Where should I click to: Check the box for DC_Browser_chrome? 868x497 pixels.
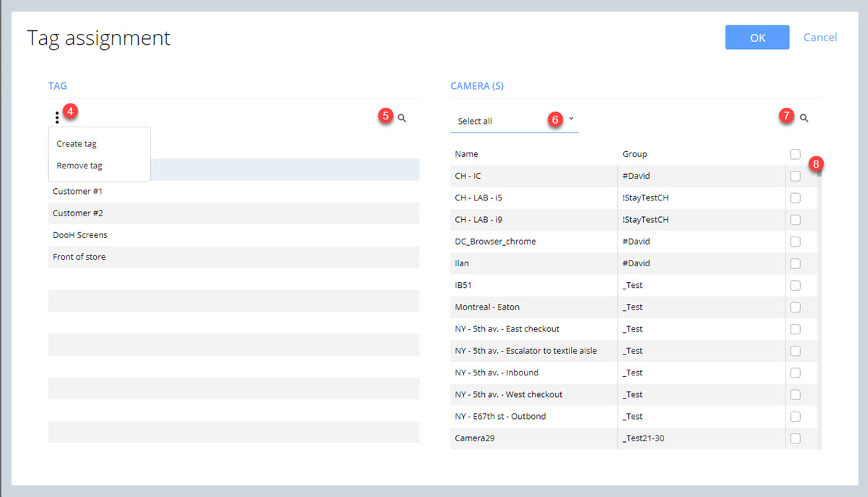(x=796, y=242)
